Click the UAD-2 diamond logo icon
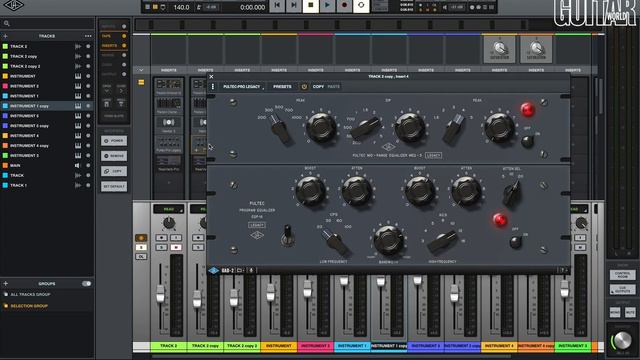Viewport: 640px width, 360px height. point(213,270)
